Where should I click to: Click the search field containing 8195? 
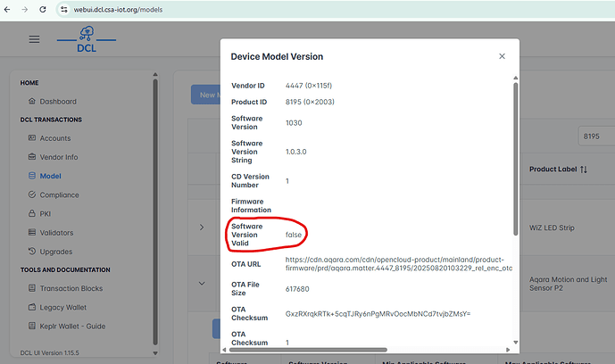click(x=594, y=136)
